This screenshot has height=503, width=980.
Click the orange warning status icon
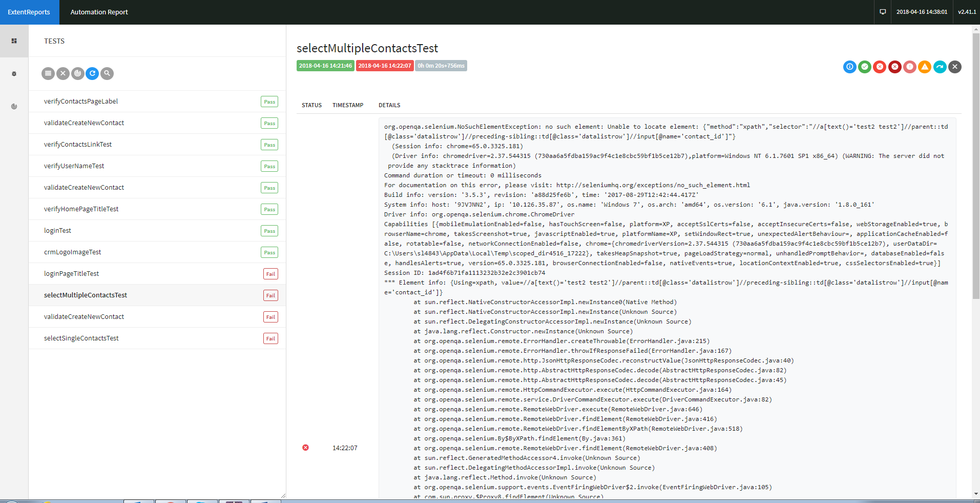point(924,67)
